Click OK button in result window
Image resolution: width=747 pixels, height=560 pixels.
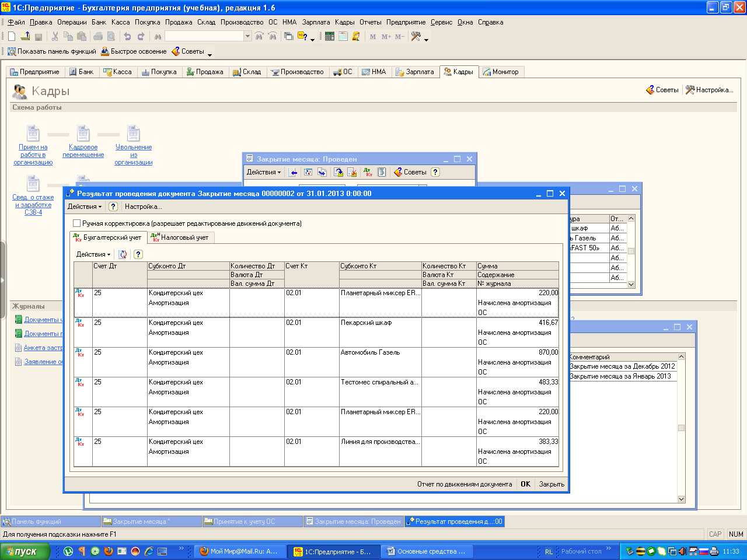click(525, 484)
